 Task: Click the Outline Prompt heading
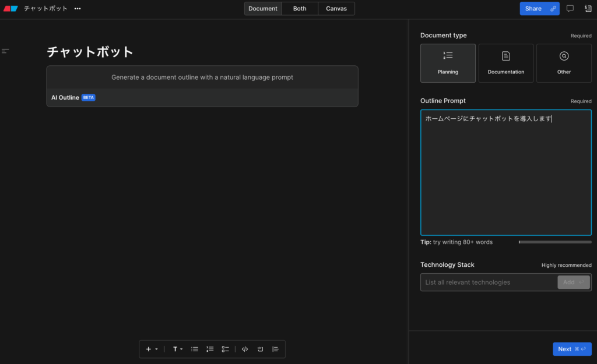[443, 101]
